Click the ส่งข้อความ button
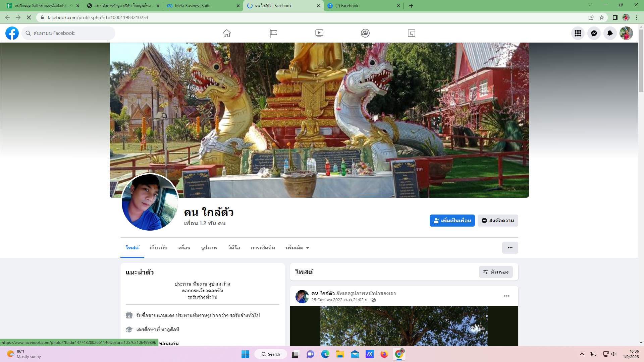 click(497, 221)
